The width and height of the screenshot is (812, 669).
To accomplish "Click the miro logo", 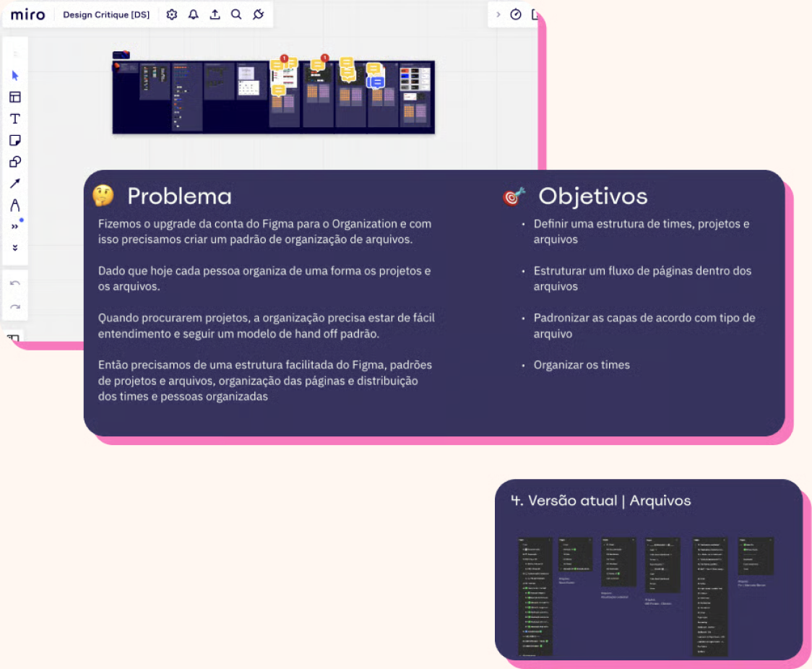I will [28, 14].
